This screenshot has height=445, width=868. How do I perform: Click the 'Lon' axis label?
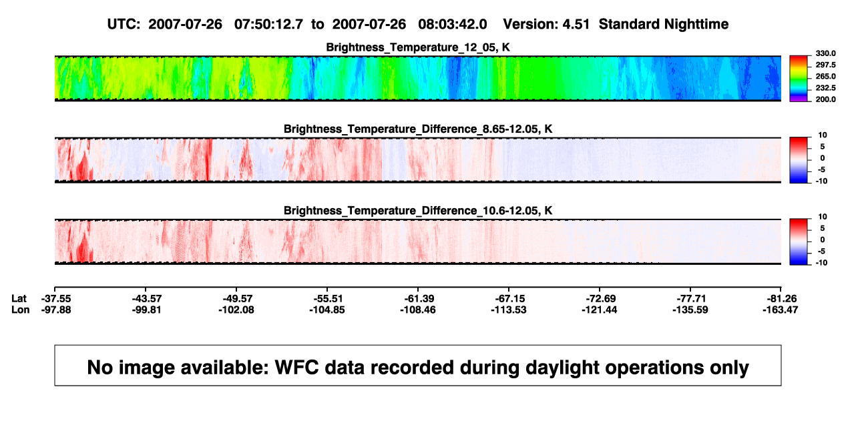click(20, 310)
